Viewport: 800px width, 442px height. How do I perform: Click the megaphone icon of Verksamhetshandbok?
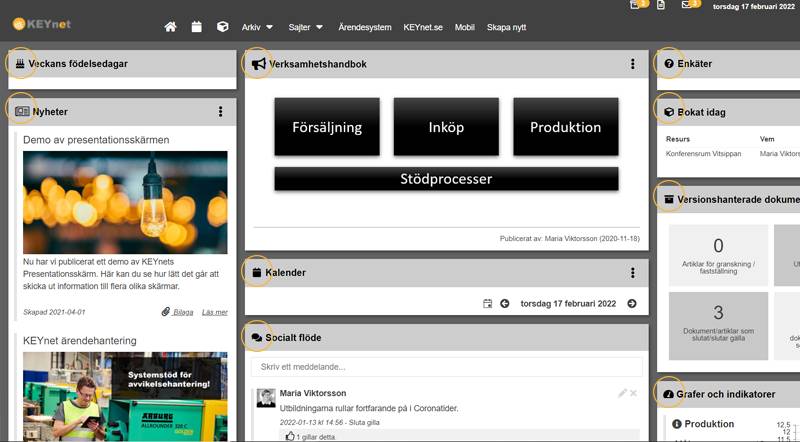click(x=259, y=64)
